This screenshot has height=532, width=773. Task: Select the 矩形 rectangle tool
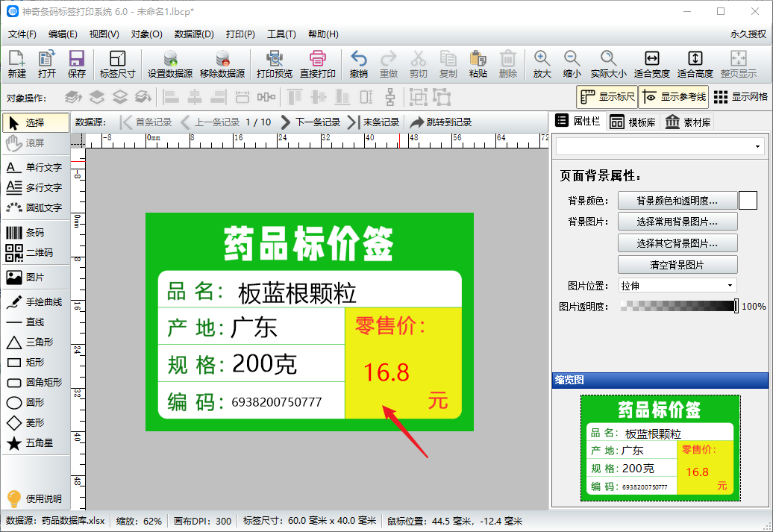coord(34,363)
